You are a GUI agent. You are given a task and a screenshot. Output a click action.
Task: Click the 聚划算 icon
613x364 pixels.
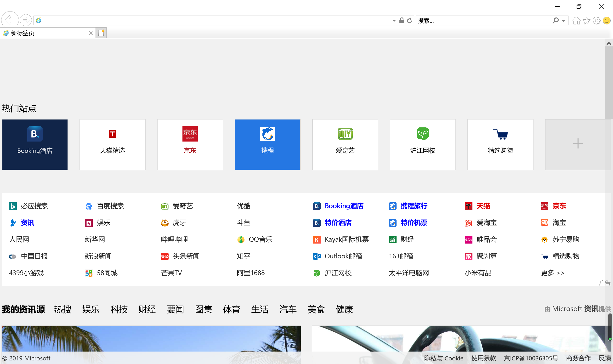point(468,256)
